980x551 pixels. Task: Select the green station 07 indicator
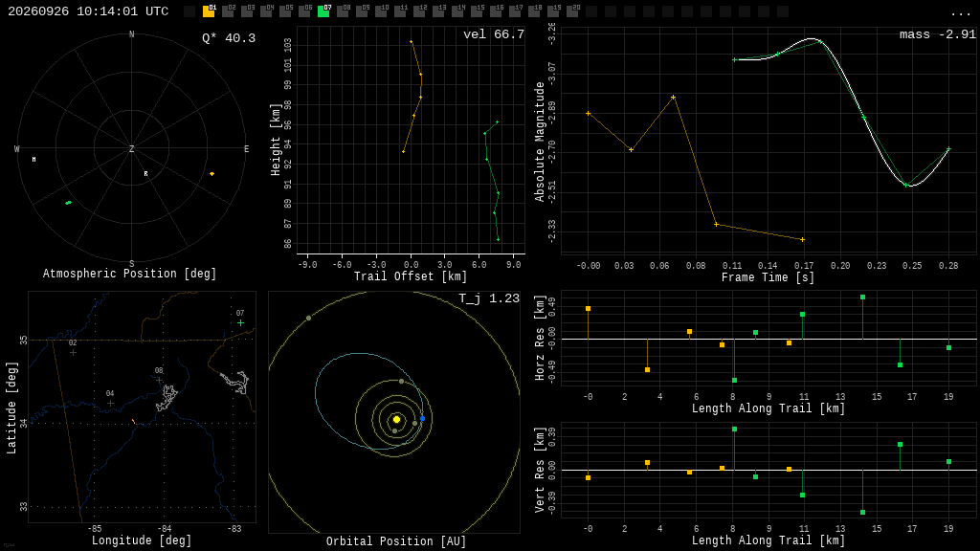click(x=323, y=11)
